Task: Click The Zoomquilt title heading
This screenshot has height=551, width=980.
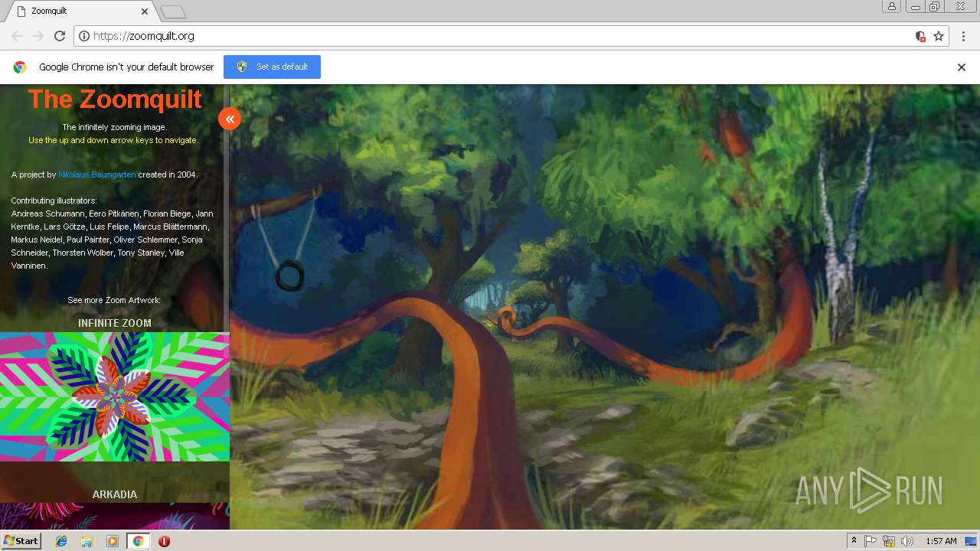Action: (115, 99)
